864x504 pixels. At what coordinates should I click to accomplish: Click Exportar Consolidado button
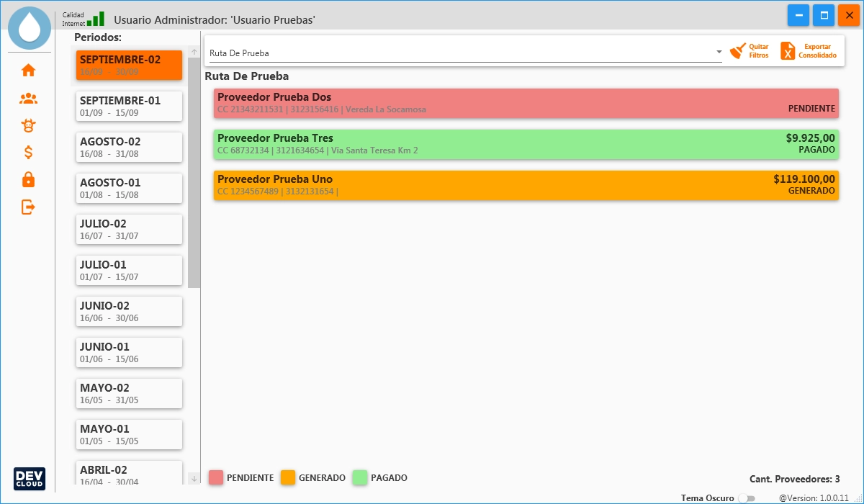[x=809, y=51]
